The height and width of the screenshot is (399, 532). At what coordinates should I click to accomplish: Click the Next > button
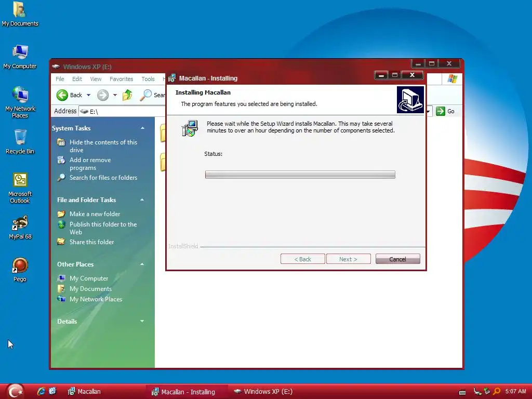pos(349,259)
